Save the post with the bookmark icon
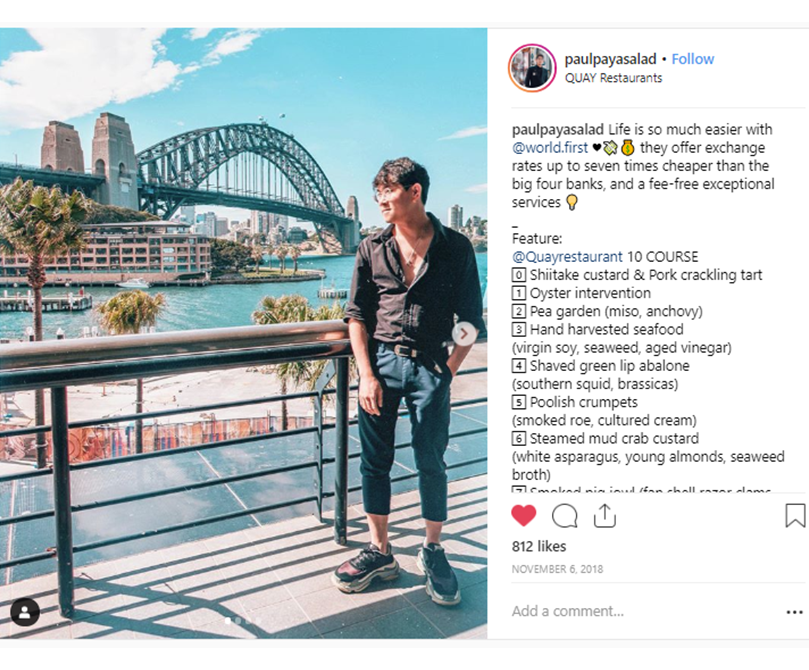The width and height of the screenshot is (809, 670). 795,516
